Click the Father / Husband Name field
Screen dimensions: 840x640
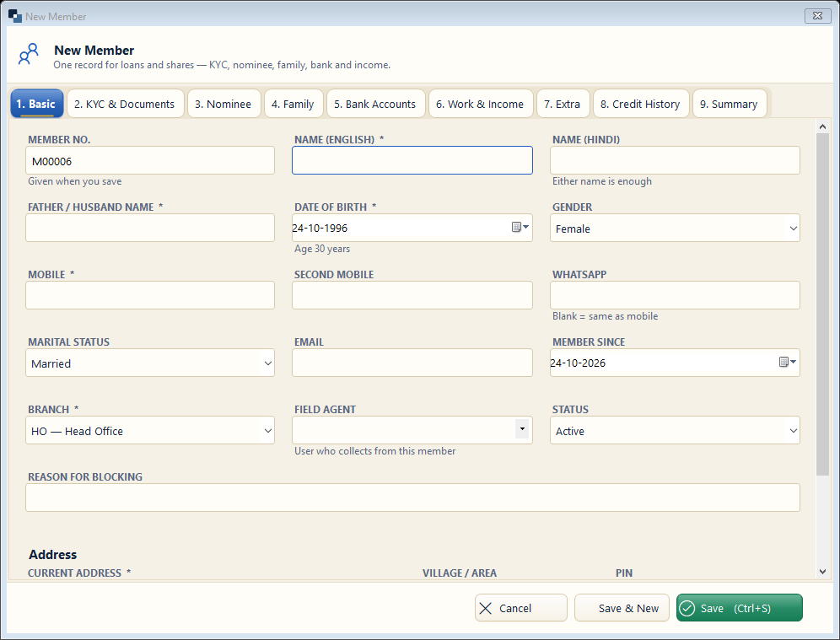tap(150, 228)
